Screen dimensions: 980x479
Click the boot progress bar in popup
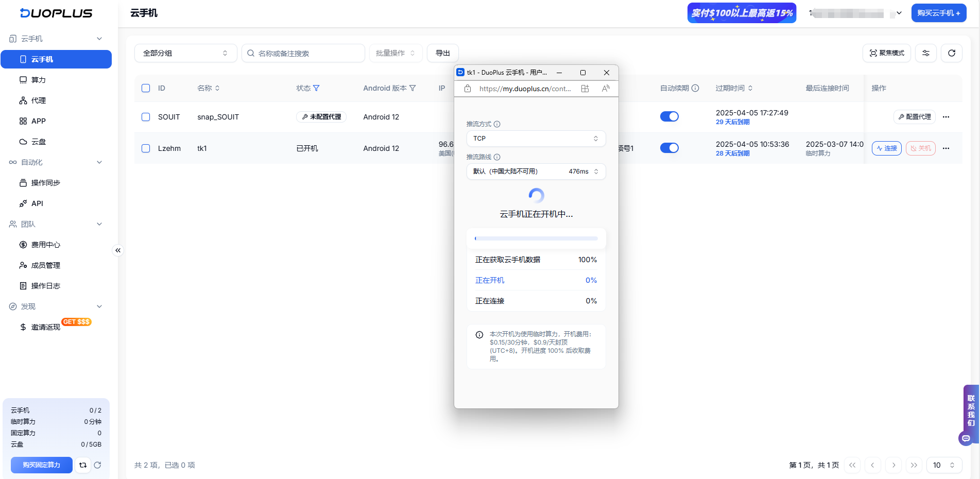pos(536,238)
